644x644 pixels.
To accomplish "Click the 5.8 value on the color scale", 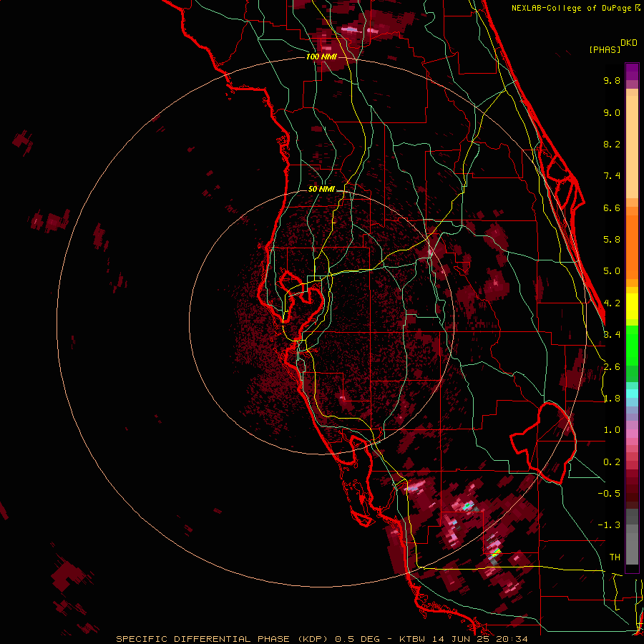I will [612, 240].
